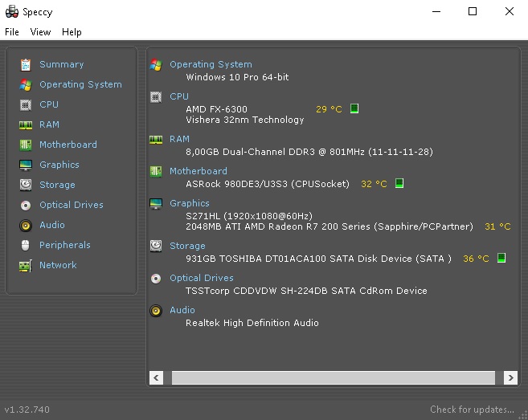Screen dimensions: 528x420
Task: Click the CPU chip icon in sidebar
Action: point(26,105)
